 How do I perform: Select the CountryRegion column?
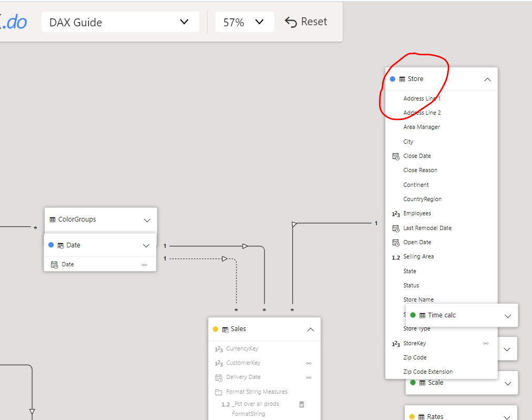point(423,199)
